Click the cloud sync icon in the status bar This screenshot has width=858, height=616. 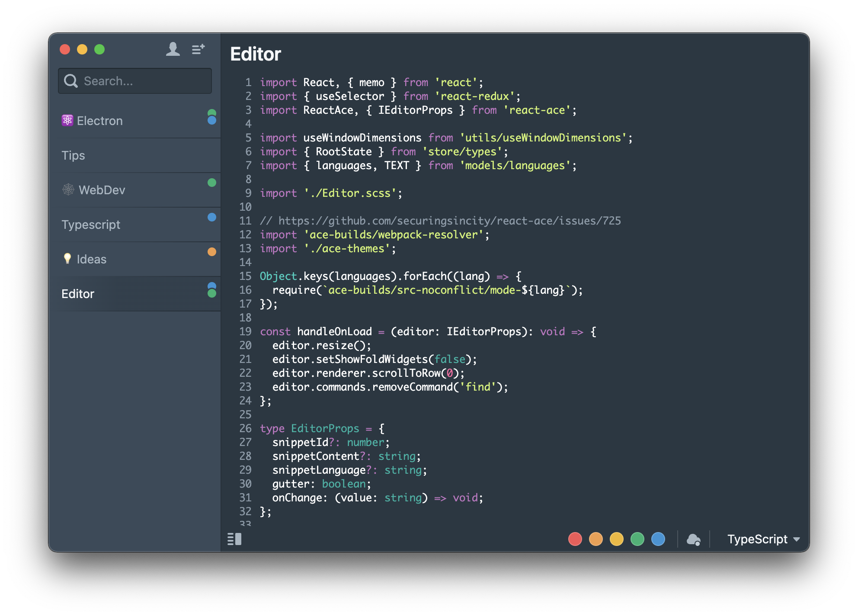click(x=694, y=539)
